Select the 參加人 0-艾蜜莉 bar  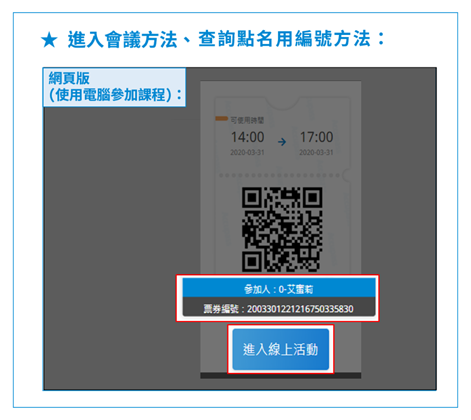(x=279, y=288)
